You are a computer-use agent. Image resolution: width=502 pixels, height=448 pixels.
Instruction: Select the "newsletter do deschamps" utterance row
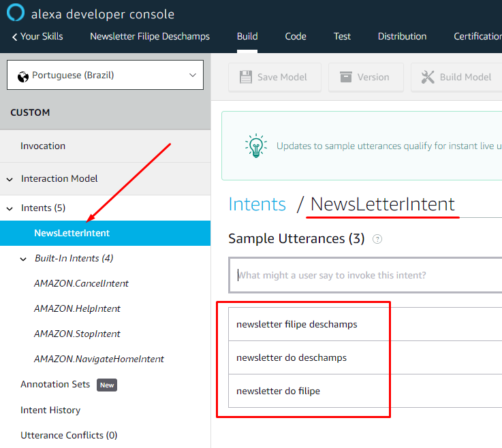pyautogui.click(x=292, y=357)
